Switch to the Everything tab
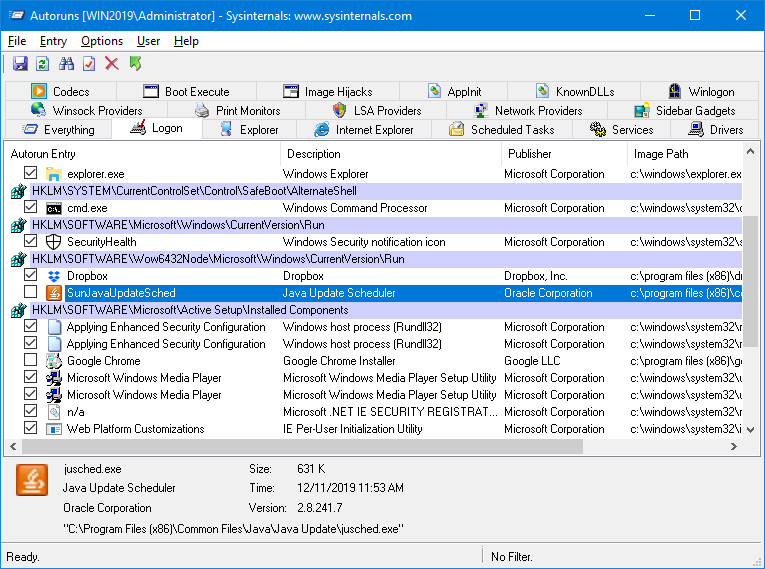765x569 pixels. (59, 130)
